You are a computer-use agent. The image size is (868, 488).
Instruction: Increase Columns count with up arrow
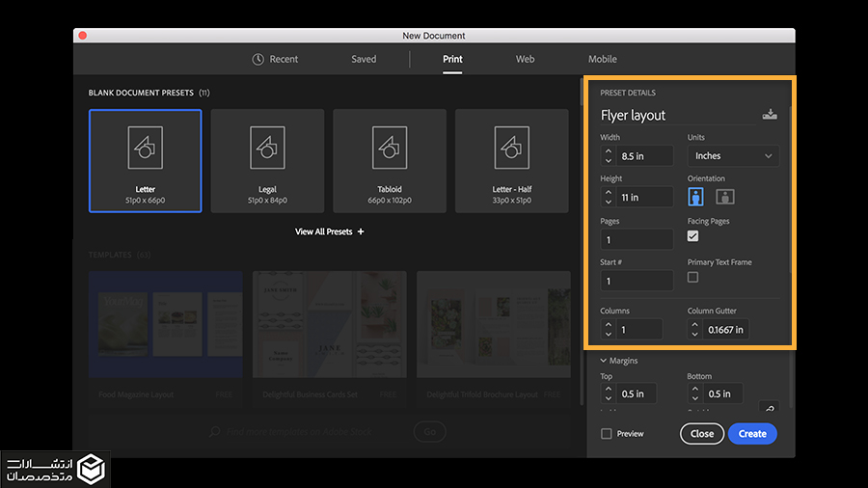pyautogui.click(x=609, y=325)
